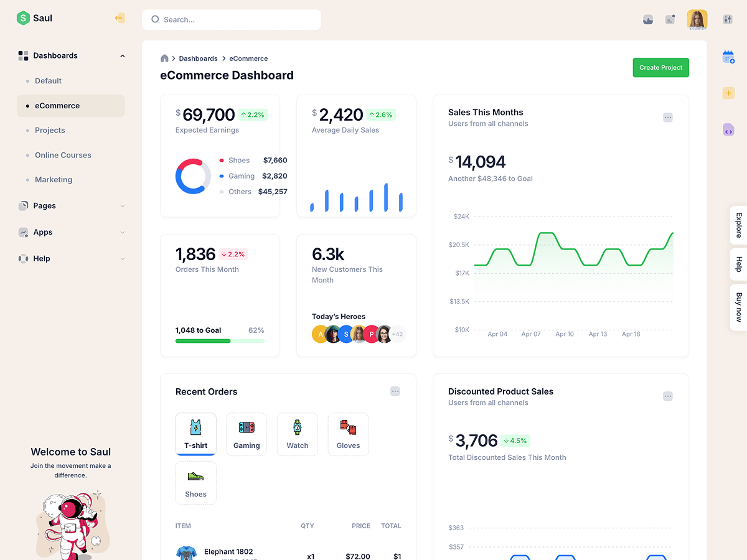Select the Gaming category tab
This screenshot has width=747, height=560.
pos(247,434)
